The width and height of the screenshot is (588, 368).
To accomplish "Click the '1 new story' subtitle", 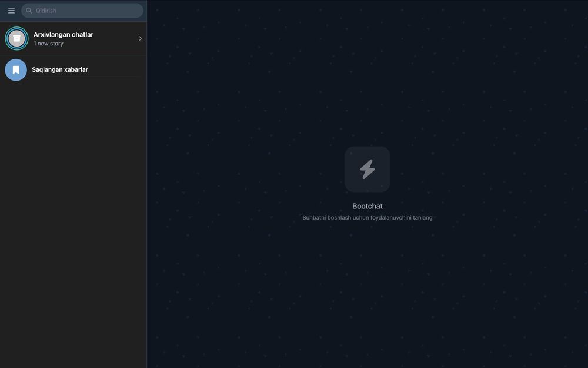I will [48, 44].
